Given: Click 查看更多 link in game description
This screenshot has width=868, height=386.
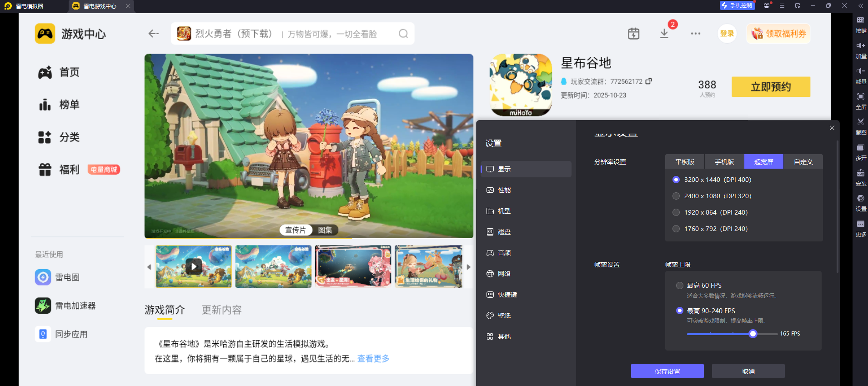Looking at the screenshot, I should tap(373, 359).
